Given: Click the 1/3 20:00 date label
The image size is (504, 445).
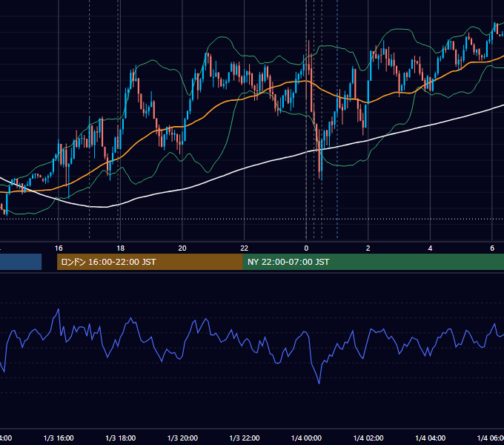Looking at the screenshot, I should (x=182, y=438).
